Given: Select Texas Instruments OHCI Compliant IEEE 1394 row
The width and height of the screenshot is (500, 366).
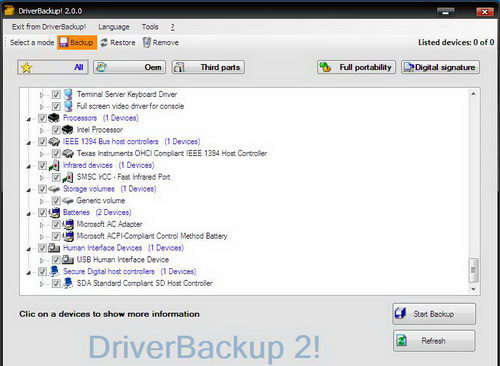Looking at the screenshot, I should [x=172, y=153].
